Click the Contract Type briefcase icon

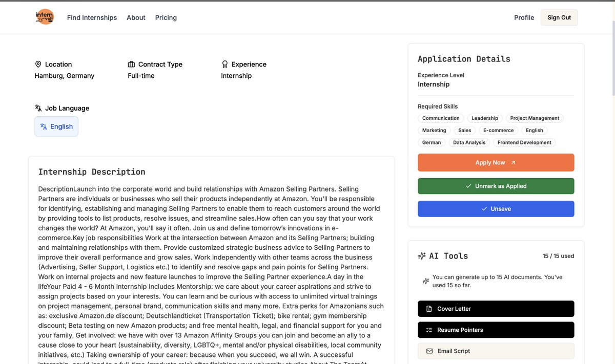point(131,64)
